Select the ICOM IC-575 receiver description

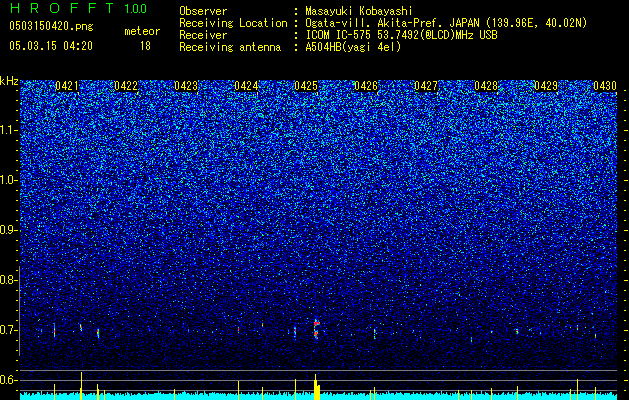(402, 35)
